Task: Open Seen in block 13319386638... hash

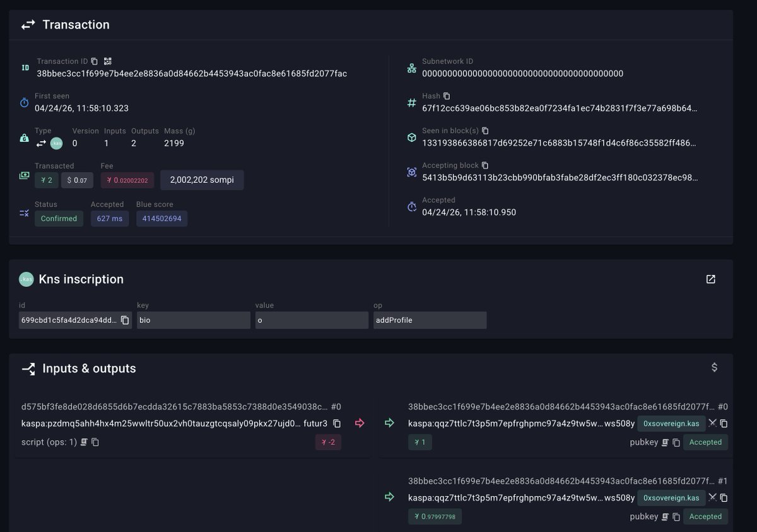Action: 560,143
